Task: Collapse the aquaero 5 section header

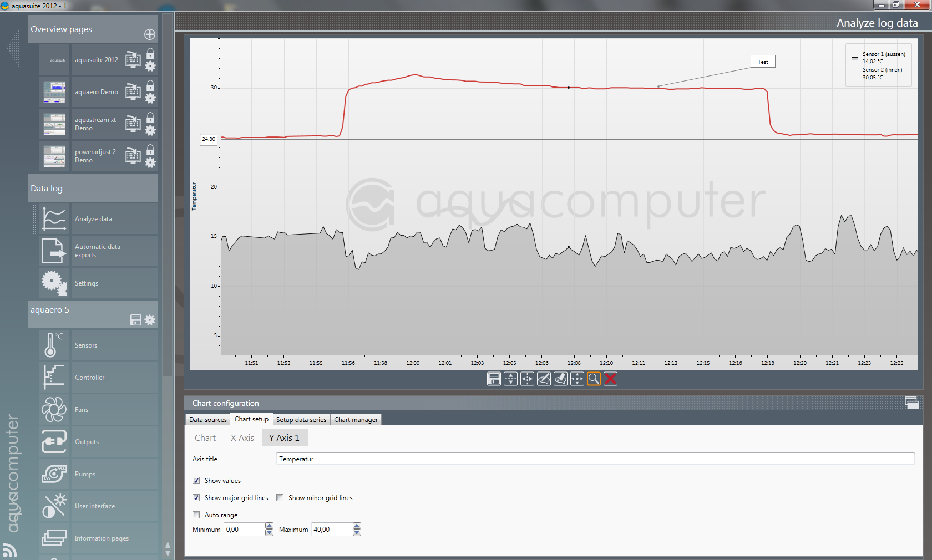Action: click(93, 314)
